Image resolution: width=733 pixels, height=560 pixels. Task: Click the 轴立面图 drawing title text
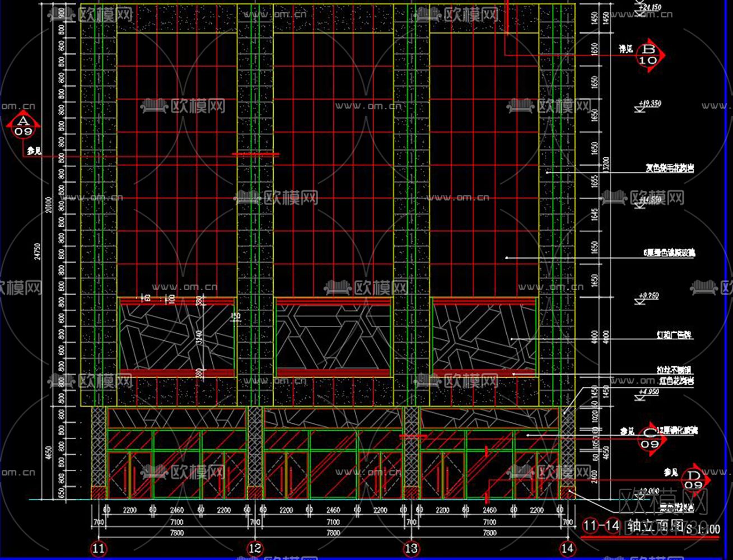tap(655, 526)
